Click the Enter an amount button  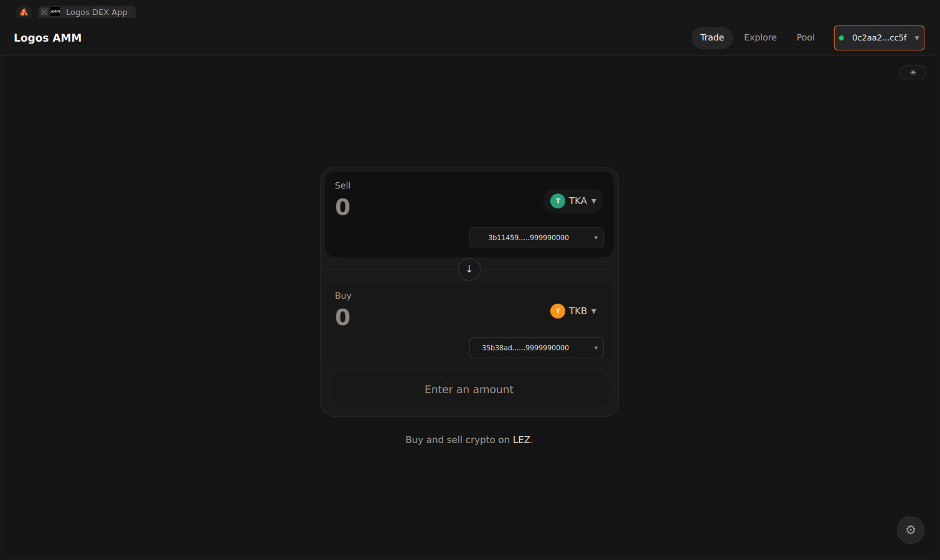tap(469, 390)
